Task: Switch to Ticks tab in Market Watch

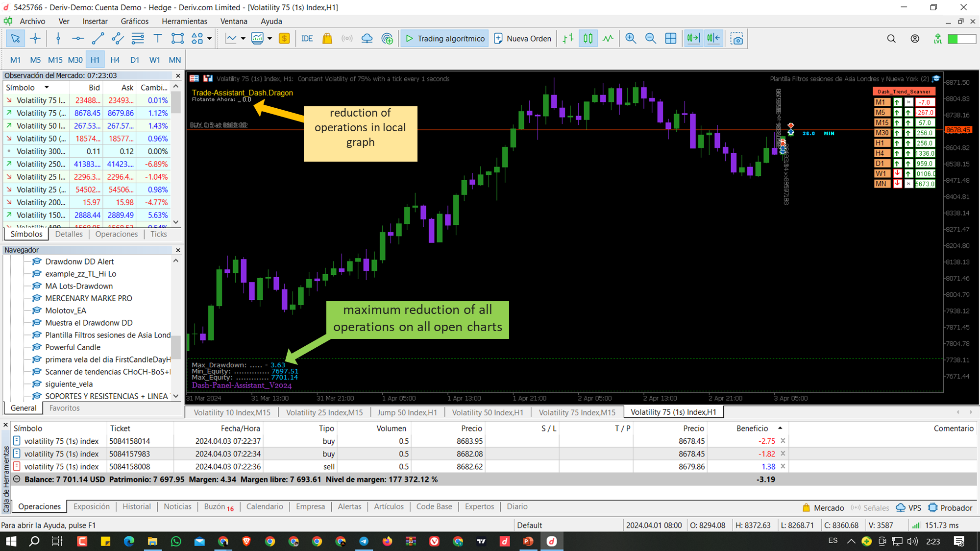Action: pos(158,234)
